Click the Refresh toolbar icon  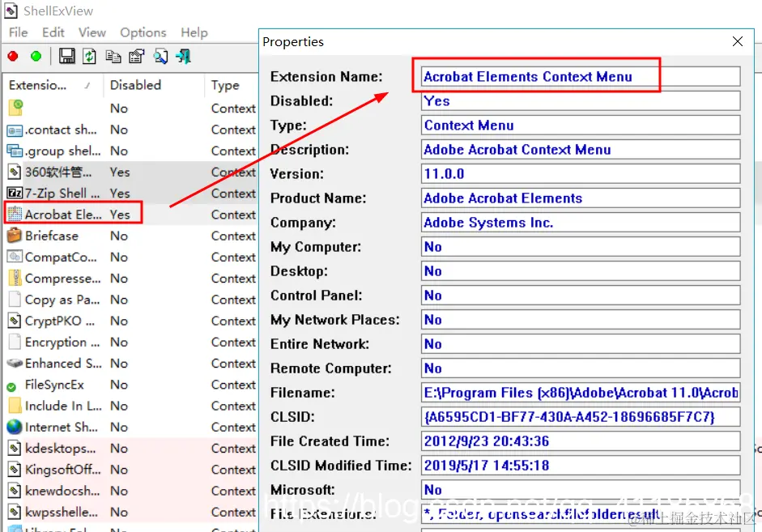coord(89,57)
